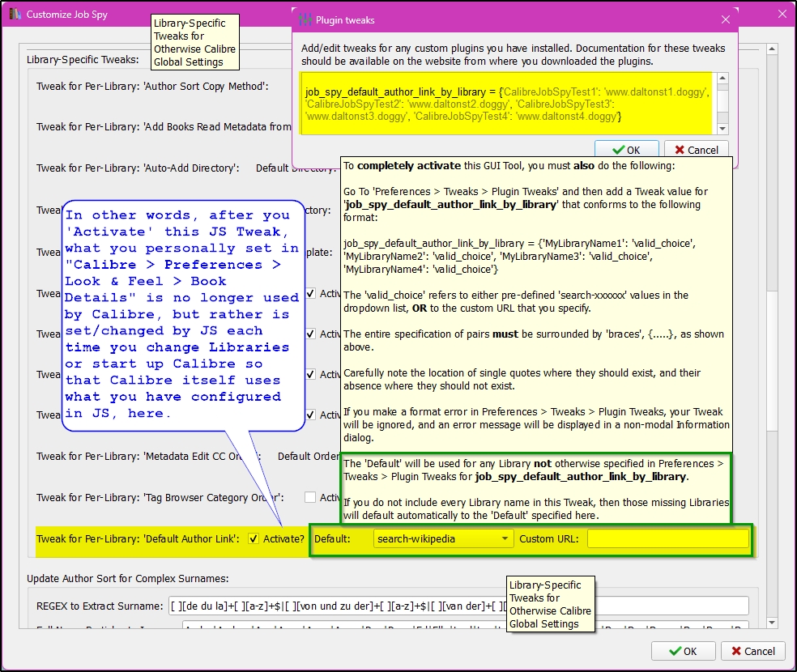Click the 'Default:' label beside search-wikipedia
The width and height of the screenshot is (797, 672).
click(332, 539)
